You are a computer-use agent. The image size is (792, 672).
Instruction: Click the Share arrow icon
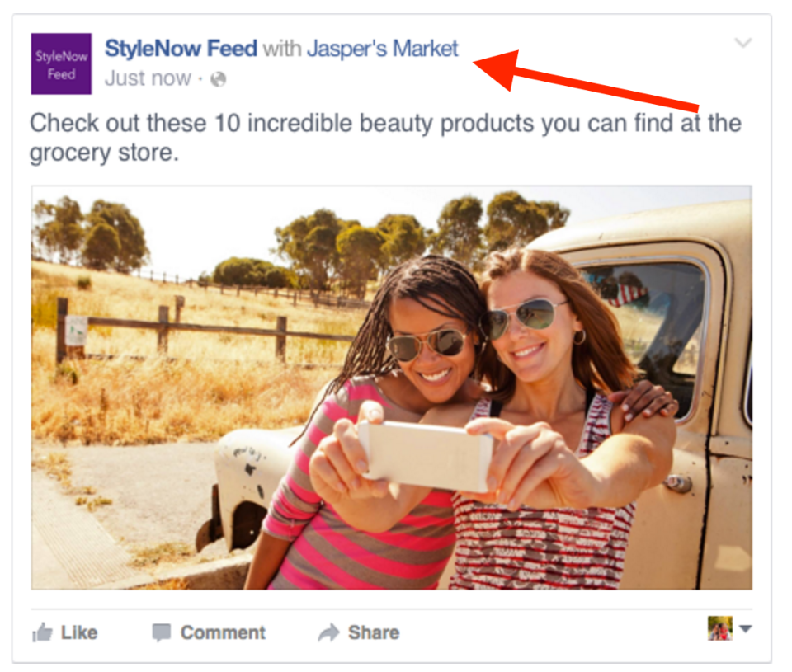328,632
